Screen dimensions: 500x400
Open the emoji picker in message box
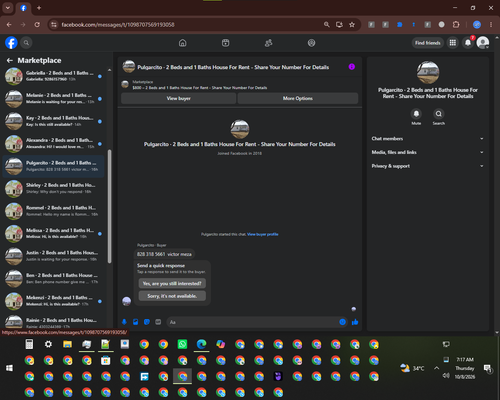point(342,322)
